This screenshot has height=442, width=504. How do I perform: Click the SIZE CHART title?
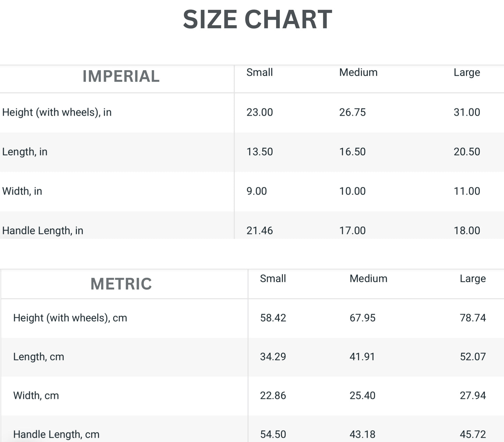pyautogui.click(x=257, y=20)
